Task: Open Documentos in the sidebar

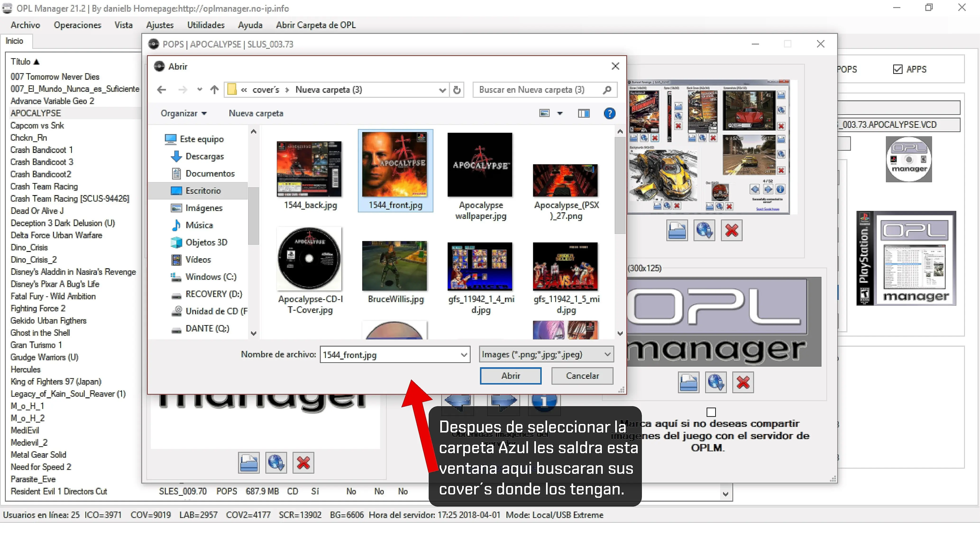Action: pyautogui.click(x=203, y=174)
